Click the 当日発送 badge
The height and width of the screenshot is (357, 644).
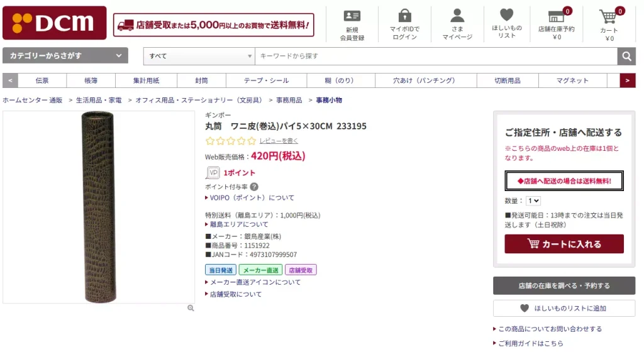coord(221,270)
